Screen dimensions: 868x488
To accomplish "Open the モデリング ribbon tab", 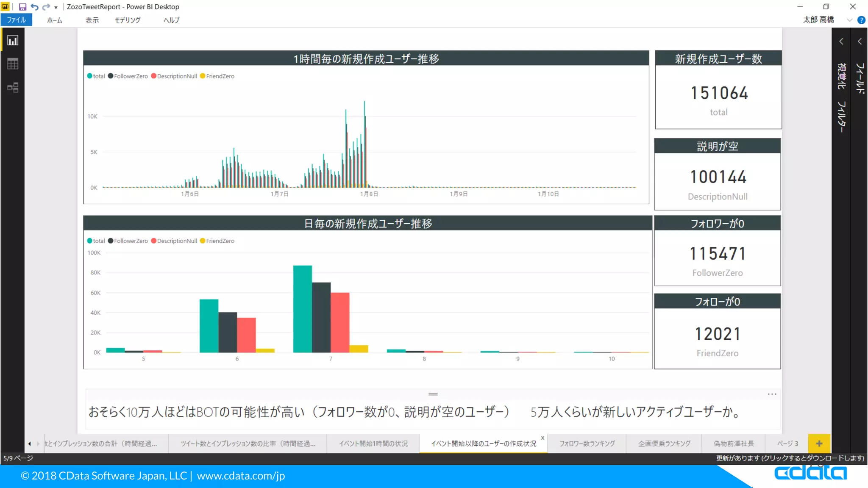I will pos(128,20).
